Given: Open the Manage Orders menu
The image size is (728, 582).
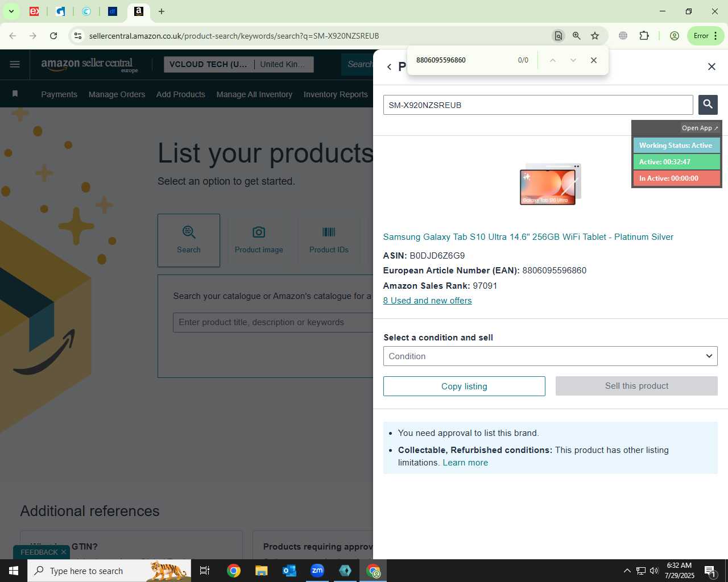Looking at the screenshot, I should pos(117,94).
